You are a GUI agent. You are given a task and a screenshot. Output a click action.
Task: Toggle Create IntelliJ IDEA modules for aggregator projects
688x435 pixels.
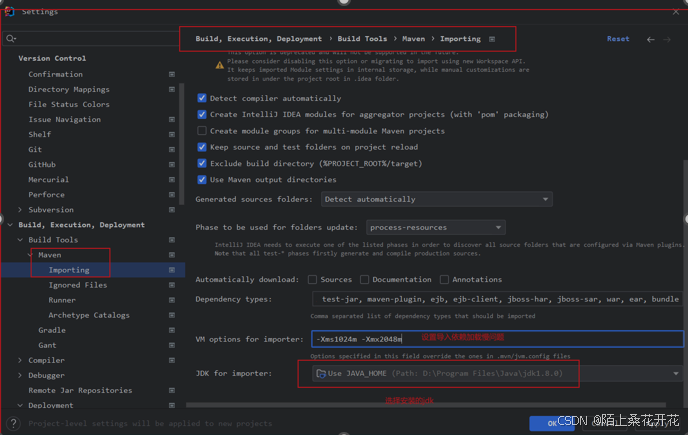point(202,114)
